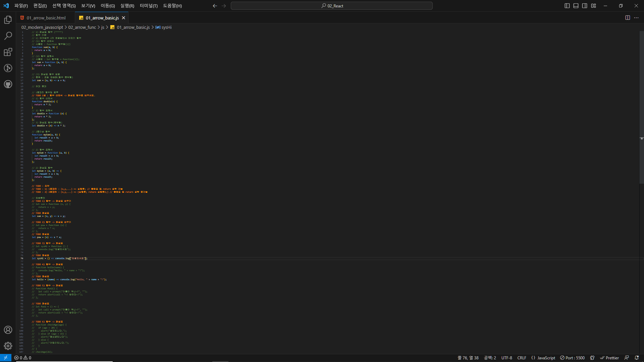Open the GitHub sidebar icon
644x362 pixels.
8,84
